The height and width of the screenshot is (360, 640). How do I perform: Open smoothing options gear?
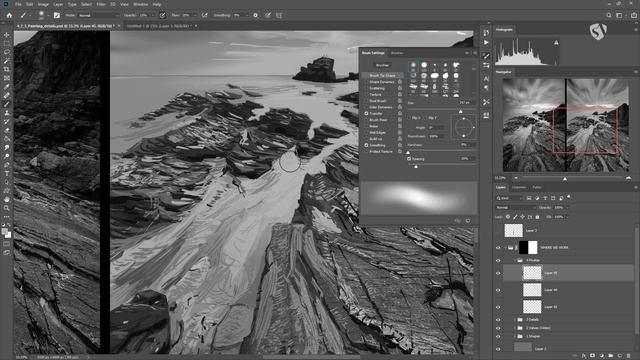[256, 15]
